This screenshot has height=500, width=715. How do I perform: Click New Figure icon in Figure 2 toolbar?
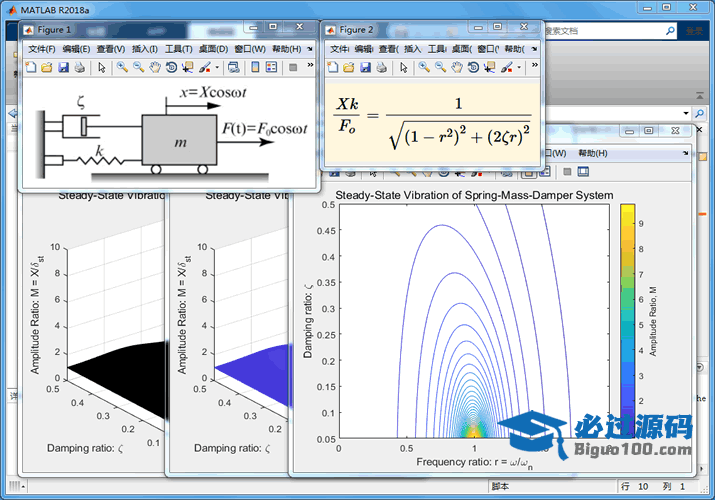click(333, 67)
